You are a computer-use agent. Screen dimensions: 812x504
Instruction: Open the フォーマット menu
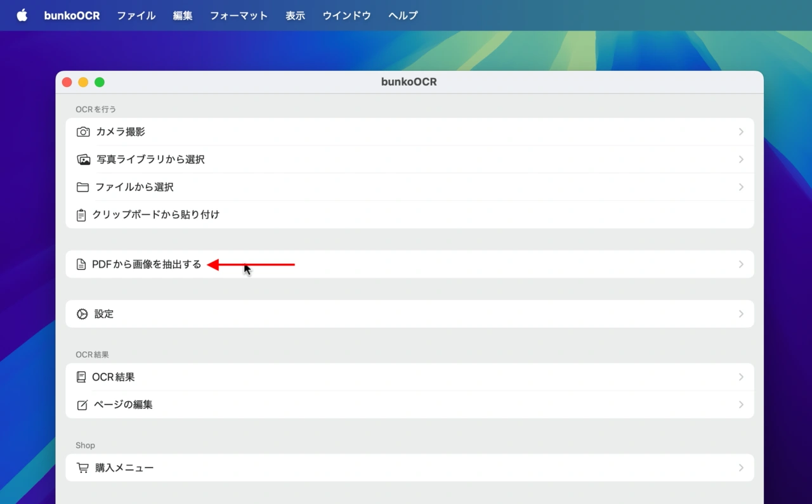pos(239,15)
